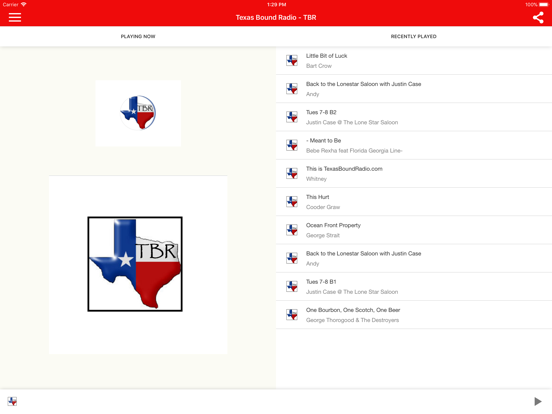Select the Tues 7-8 B1 entry
This screenshot has width=552, height=414.
pos(414,286)
